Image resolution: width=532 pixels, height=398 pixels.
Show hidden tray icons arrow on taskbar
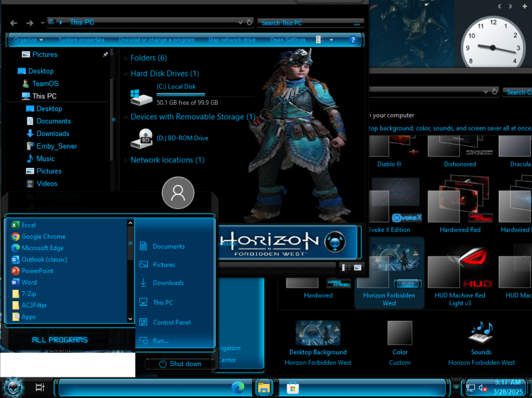(x=456, y=387)
